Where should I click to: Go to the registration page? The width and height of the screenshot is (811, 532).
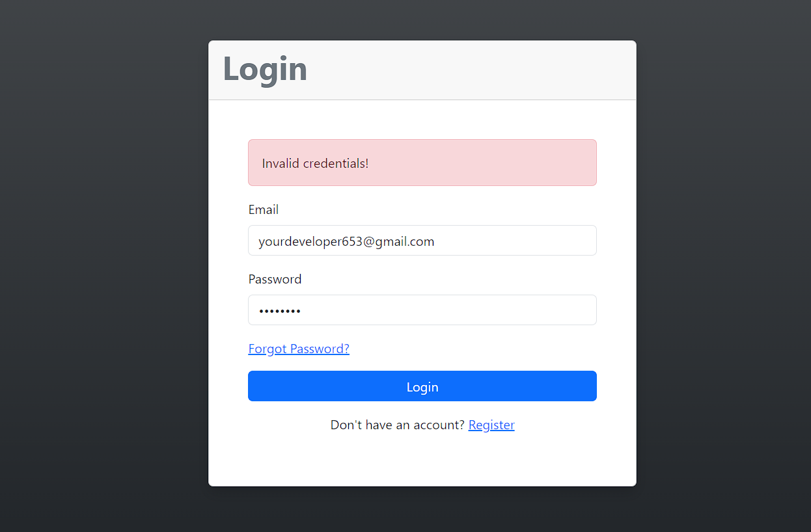point(491,424)
